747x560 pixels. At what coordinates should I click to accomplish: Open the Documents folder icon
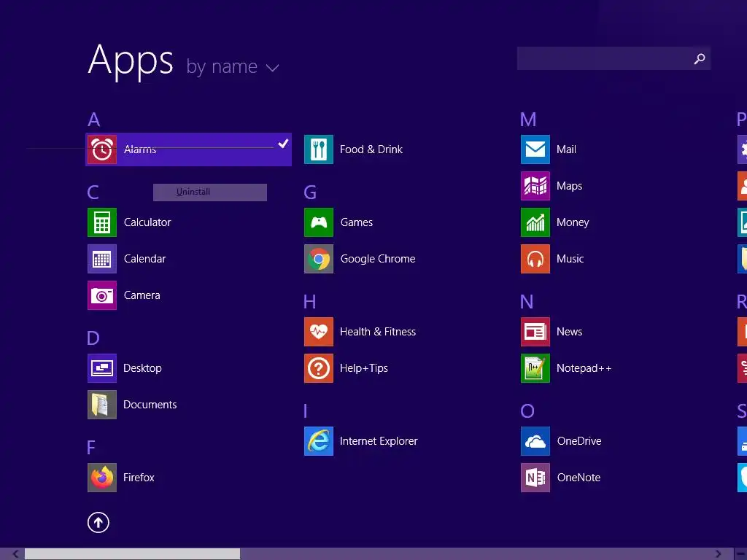coord(102,405)
